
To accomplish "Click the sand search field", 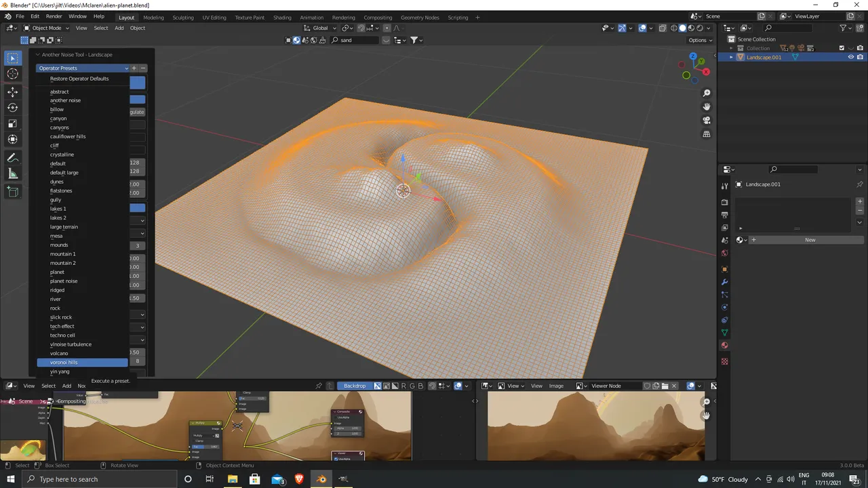I will coord(355,40).
